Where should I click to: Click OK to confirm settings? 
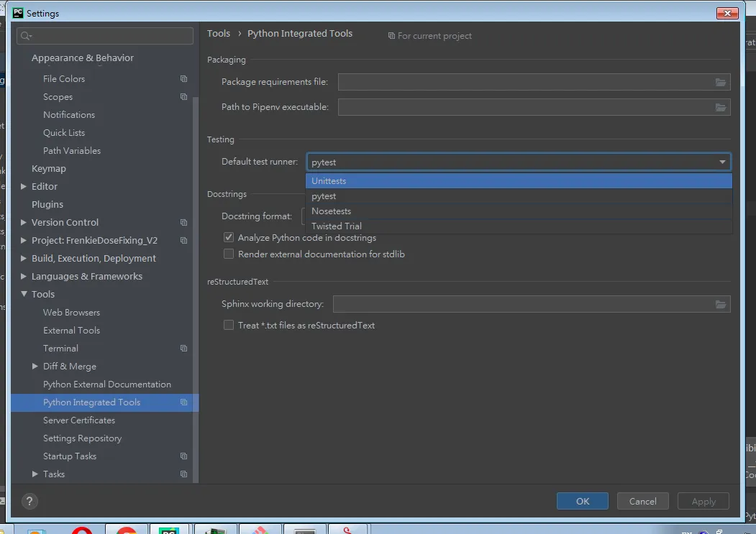coord(583,501)
